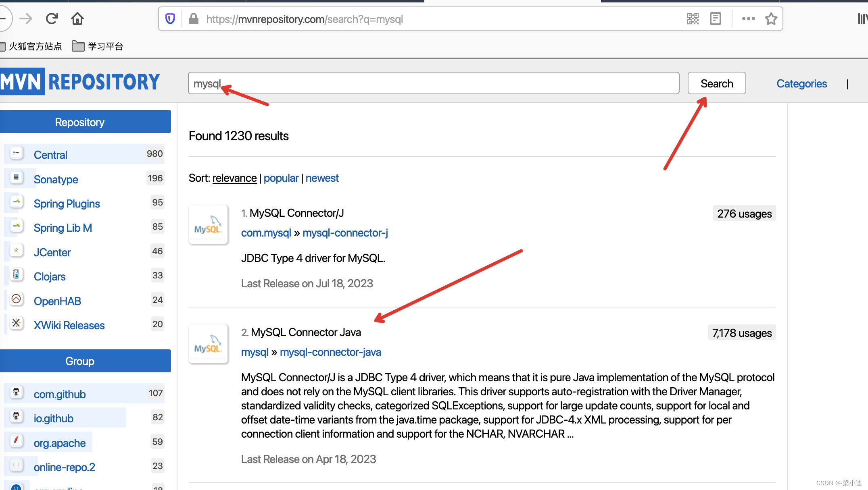This screenshot has height=490, width=868.
Task: Click the 'Found 1230 results' text
Action: [239, 136]
